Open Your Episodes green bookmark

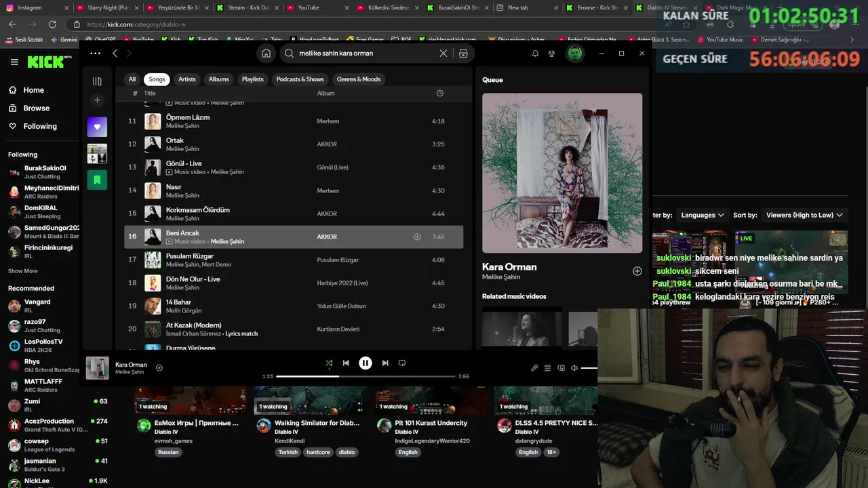point(97,180)
